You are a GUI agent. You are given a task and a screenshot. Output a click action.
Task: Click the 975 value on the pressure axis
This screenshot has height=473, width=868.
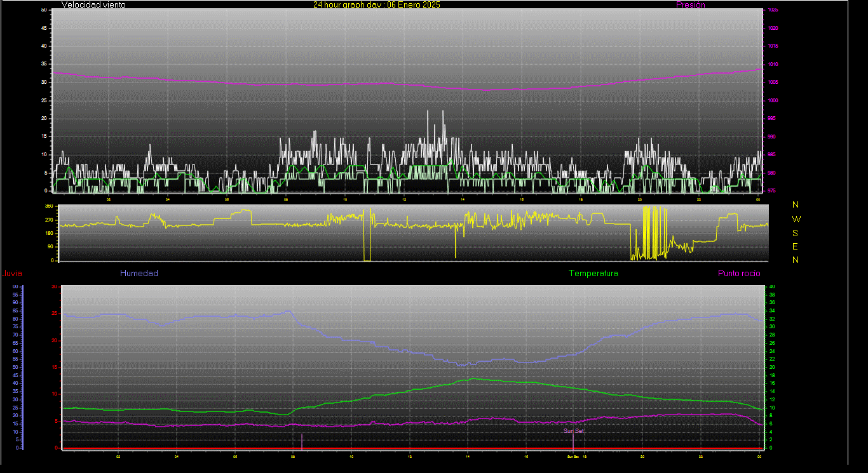click(771, 190)
